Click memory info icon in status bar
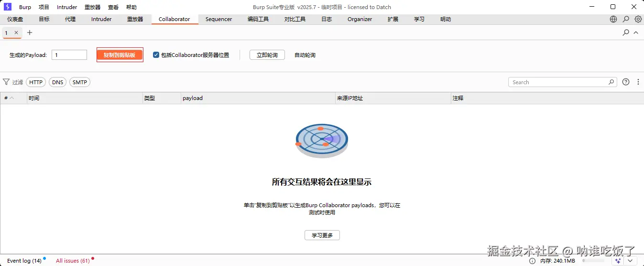 point(533,261)
